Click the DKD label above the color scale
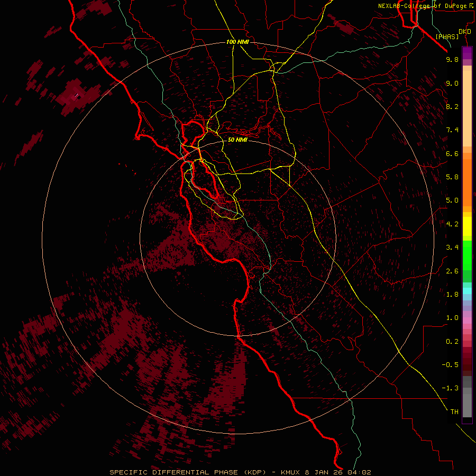Image resolution: width=476 pixels, height=476 pixels. tap(465, 32)
